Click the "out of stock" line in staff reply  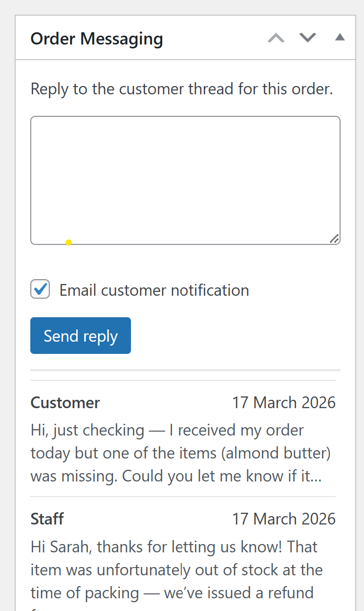click(176, 570)
